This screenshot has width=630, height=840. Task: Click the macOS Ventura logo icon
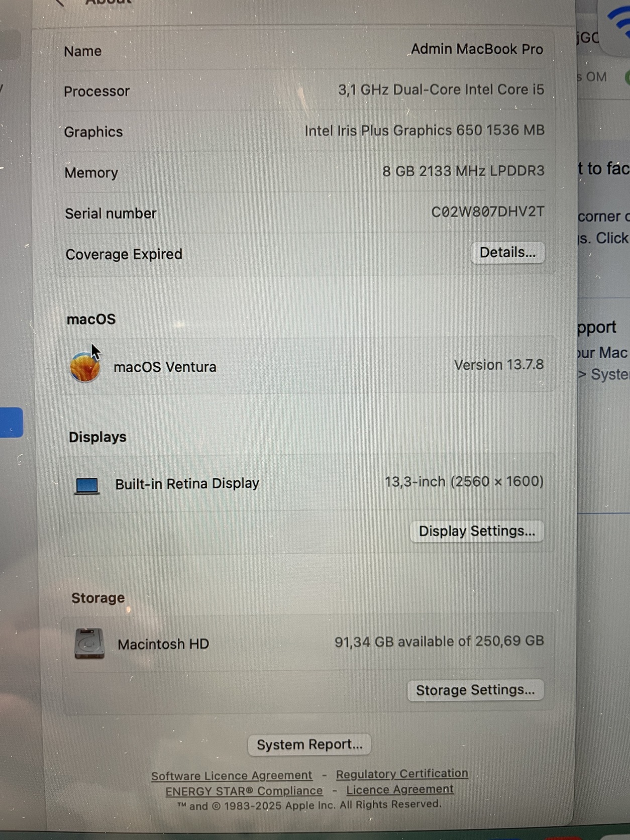tap(84, 367)
